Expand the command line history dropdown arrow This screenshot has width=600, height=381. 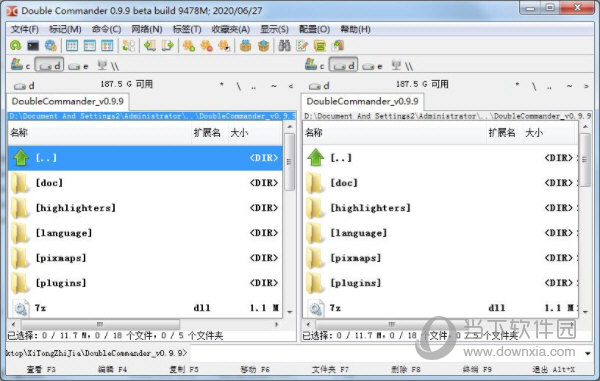(587, 353)
